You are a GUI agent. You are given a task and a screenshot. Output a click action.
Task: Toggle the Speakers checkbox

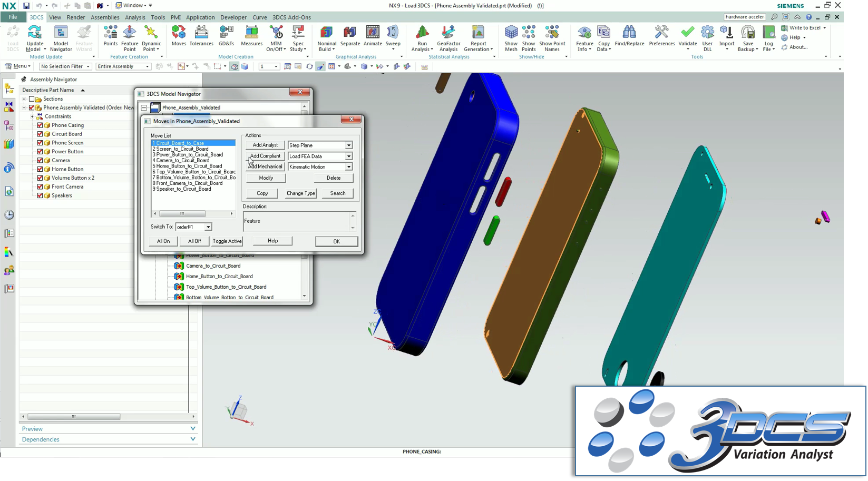(40, 195)
